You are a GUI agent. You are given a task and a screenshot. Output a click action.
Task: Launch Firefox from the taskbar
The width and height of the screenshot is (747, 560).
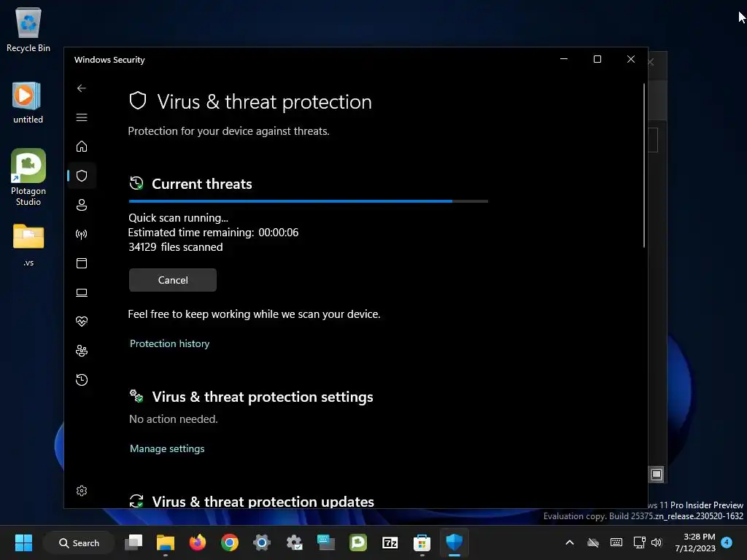pos(197,542)
